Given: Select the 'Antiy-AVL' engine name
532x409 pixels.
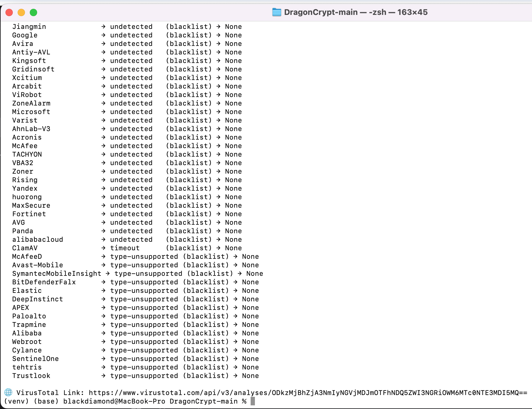Looking at the screenshot, I should [31, 52].
